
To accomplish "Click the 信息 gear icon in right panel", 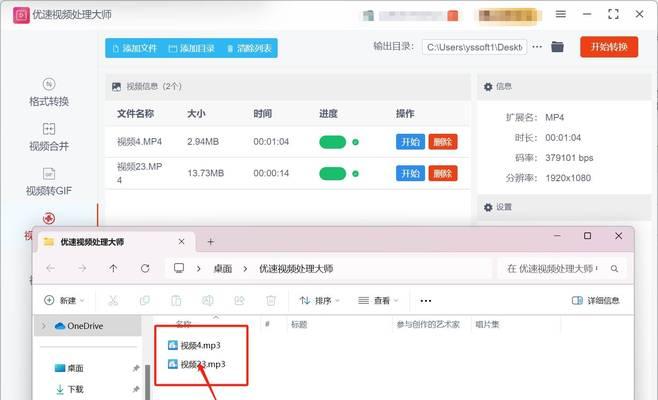I will pos(488,87).
